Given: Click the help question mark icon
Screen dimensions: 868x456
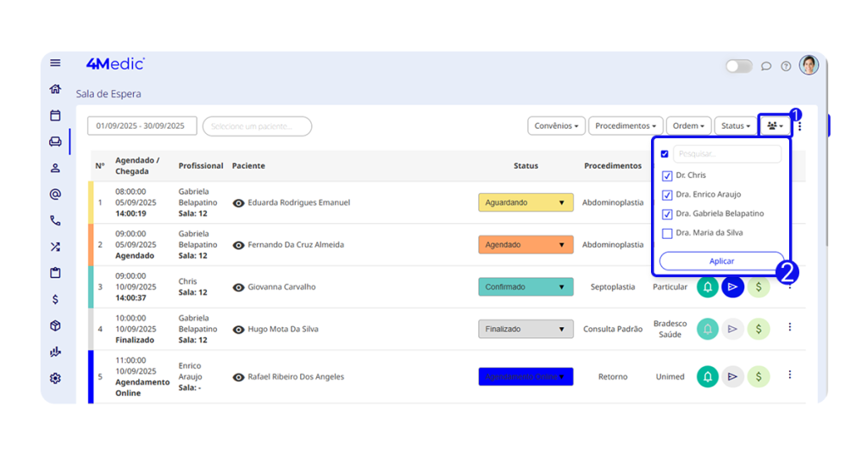Looking at the screenshot, I should pos(786,66).
